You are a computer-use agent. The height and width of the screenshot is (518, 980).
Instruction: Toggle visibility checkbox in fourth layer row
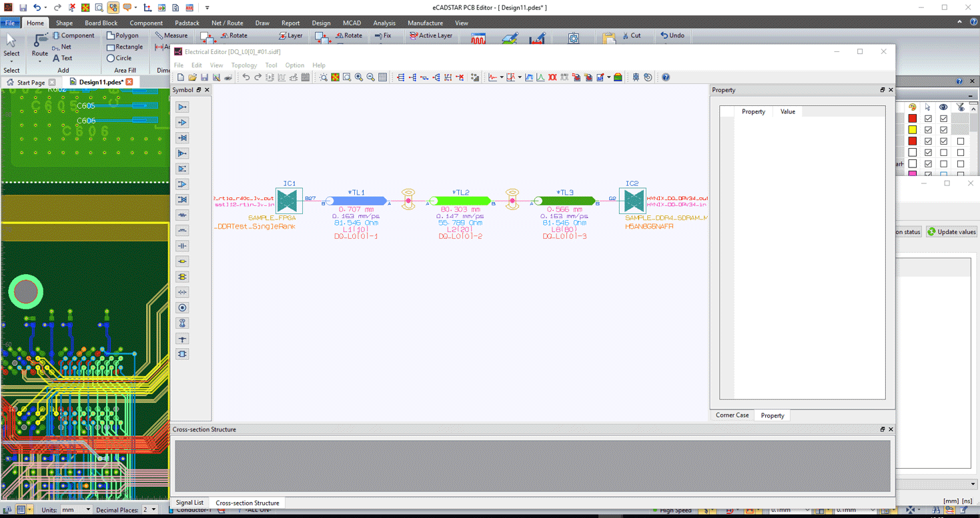pos(943,153)
